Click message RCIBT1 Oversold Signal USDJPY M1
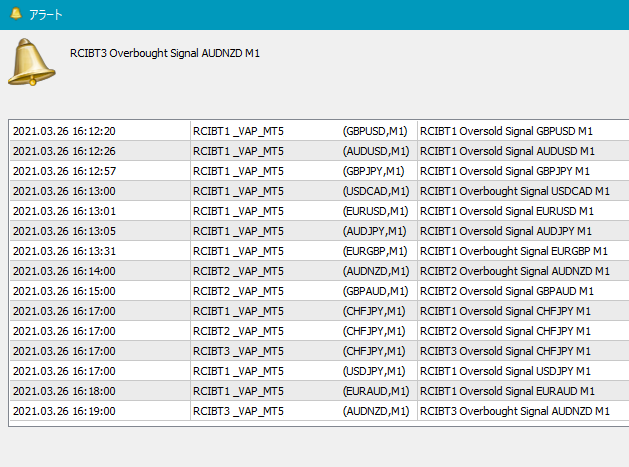The height and width of the screenshot is (467, 629). tap(505, 372)
